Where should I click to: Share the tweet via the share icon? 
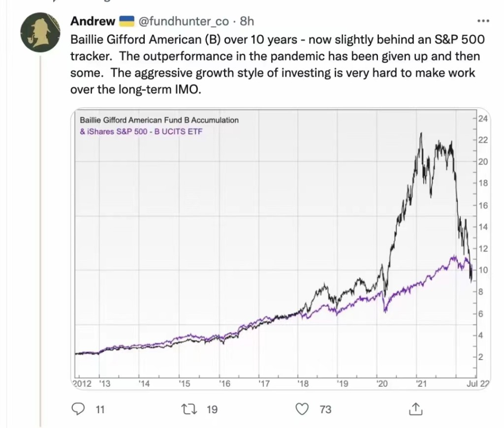pyautogui.click(x=415, y=409)
